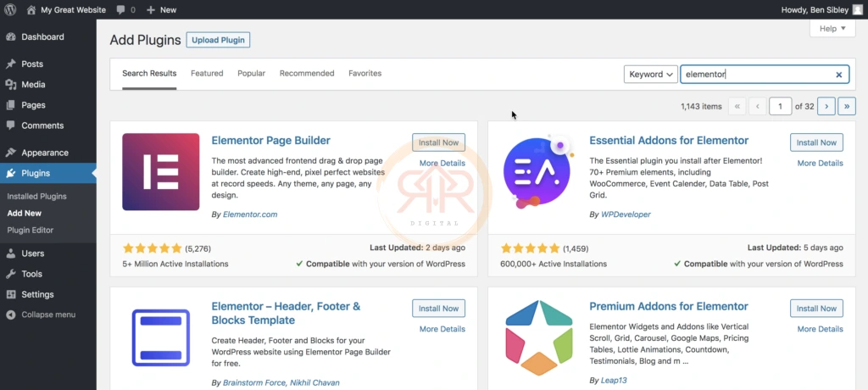The width and height of the screenshot is (868, 390).
Task: Click the Elementor Page Builder plugin icon
Action: pos(161,171)
